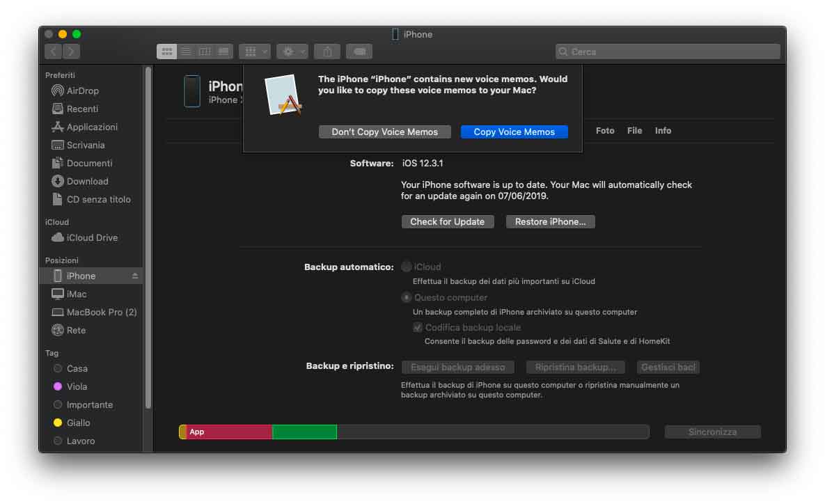Go back with the toolbar back arrow
The width and height of the screenshot is (825, 504).
click(53, 52)
